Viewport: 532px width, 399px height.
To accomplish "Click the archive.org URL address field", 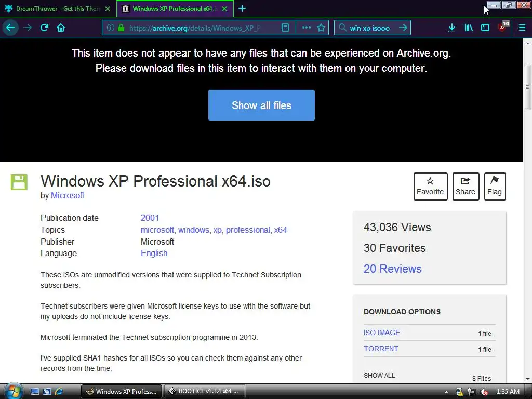I will [194, 28].
